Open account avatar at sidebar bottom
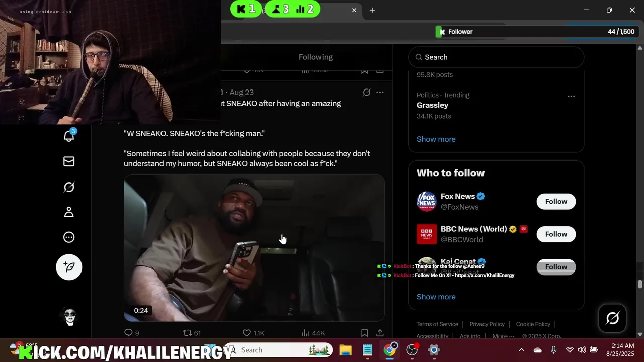The image size is (644, 362). 69,317
